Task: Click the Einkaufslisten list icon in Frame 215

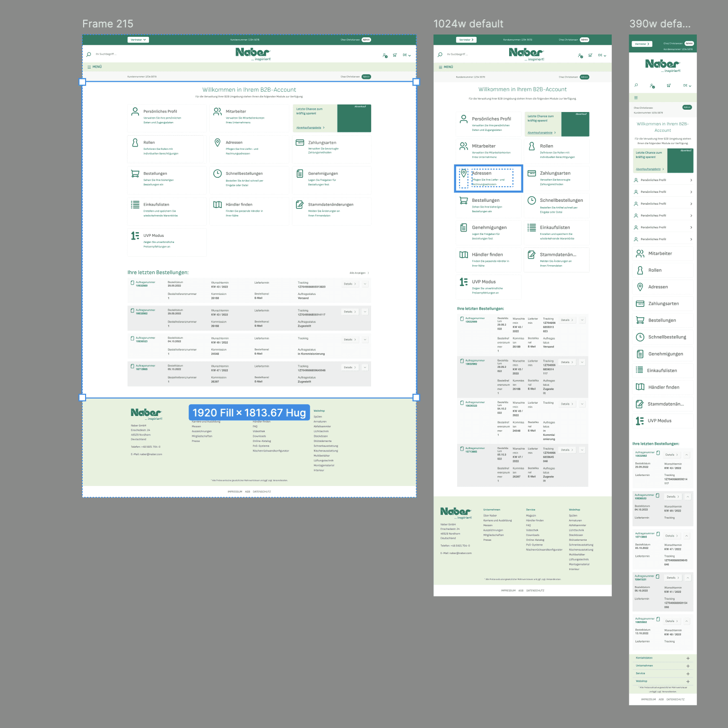Action: click(x=135, y=204)
